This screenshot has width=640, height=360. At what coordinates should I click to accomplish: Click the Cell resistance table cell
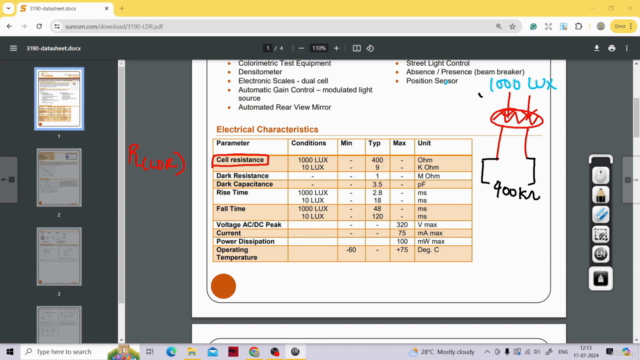[x=240, y=160]
